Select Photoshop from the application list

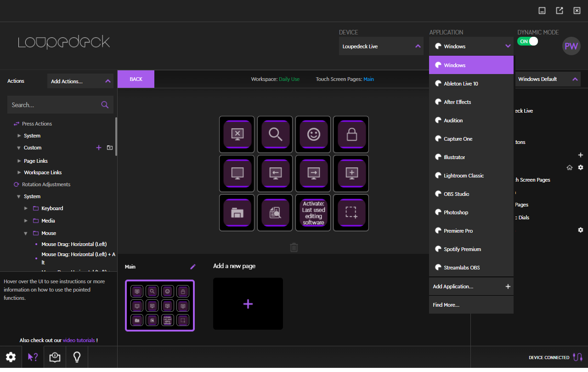coord(471,212)
